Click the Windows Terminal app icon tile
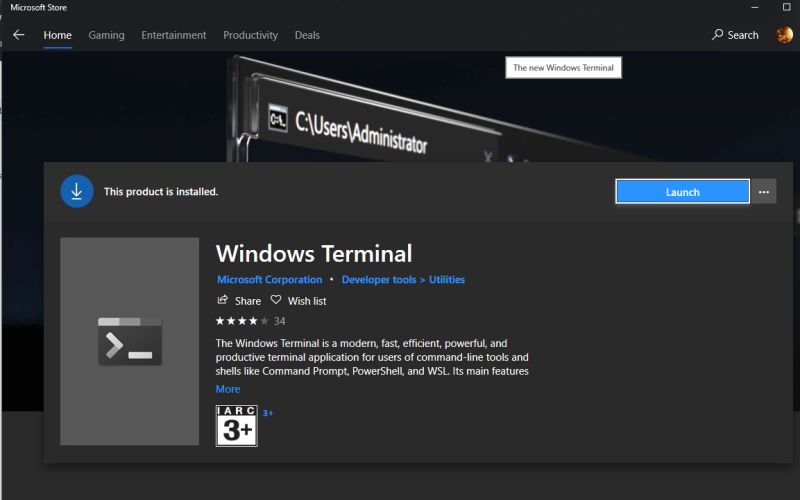This screenshot has height=500, width=800. (x=130, y=341)
